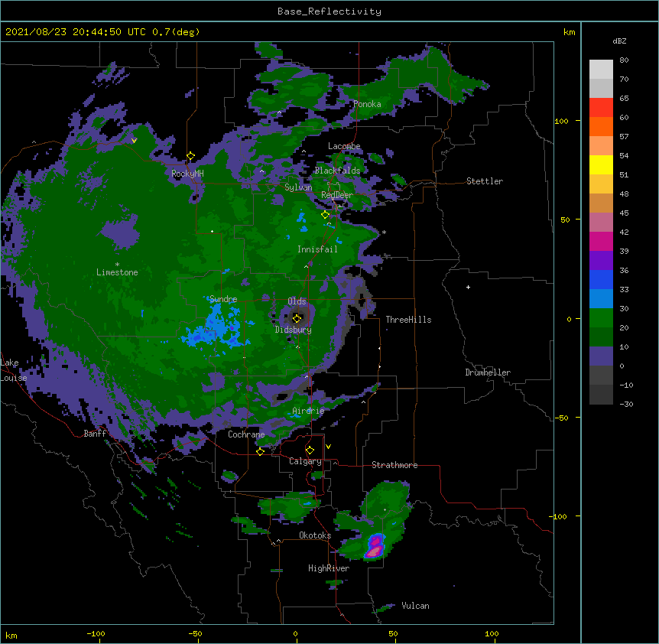Click the intense magenta storm cell near HighRiver
The height and width of the screenshot is (644, 659).
point(375,548)
